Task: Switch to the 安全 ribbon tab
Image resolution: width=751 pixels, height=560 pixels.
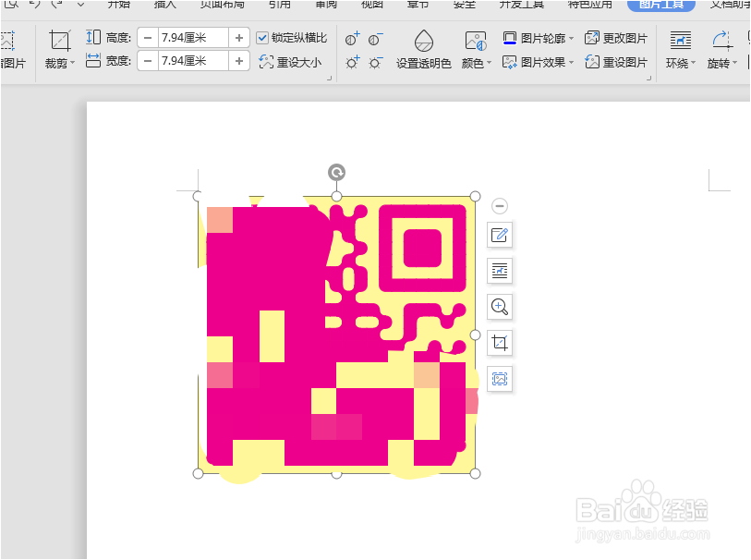Action: [464, 5]
